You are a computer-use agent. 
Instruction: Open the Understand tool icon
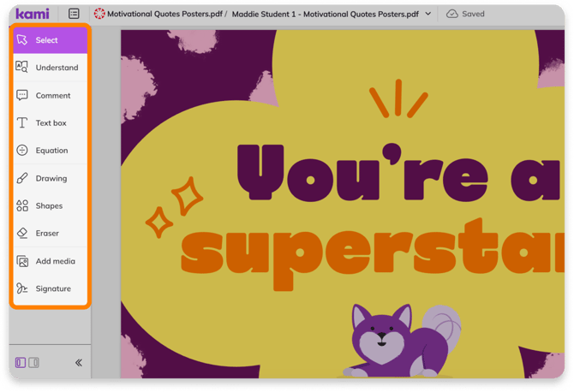pyautogui.click(x=22, y=67)
